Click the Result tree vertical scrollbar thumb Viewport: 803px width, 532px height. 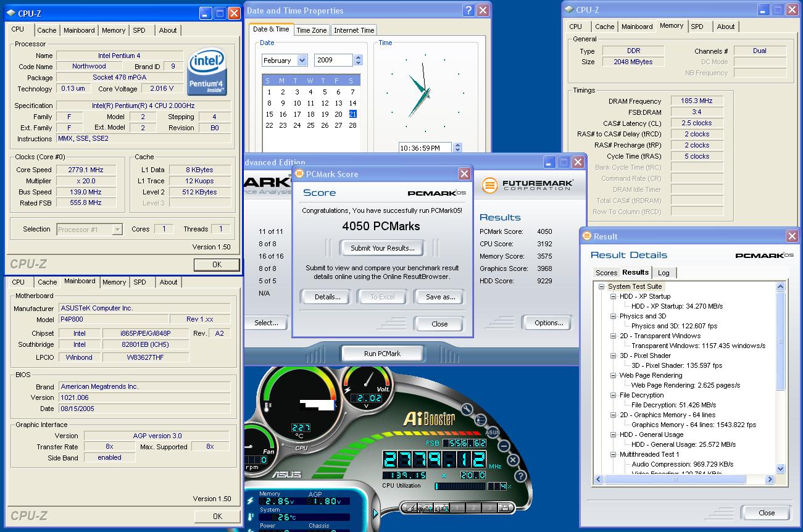coord(780,341)
